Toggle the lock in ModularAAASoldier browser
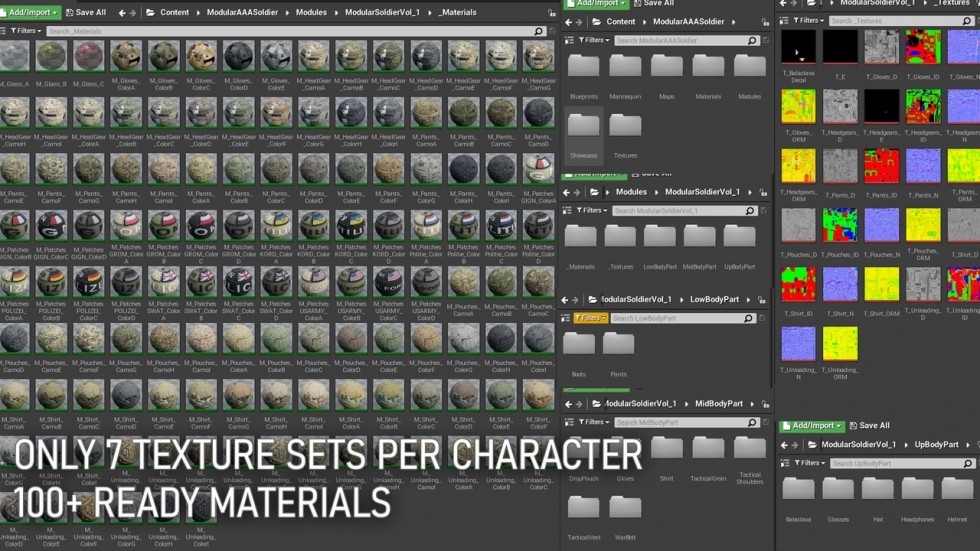980x551 pixels. pos(765,22)
